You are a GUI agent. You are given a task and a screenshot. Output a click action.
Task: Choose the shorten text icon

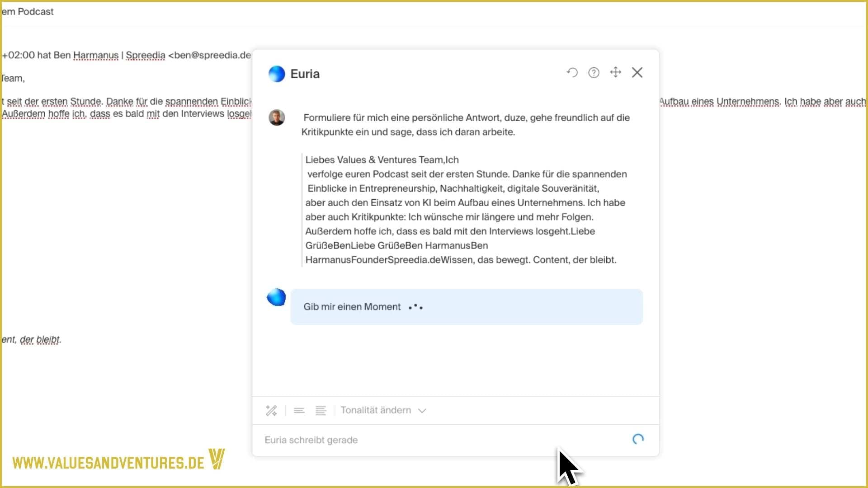(299, 410)
